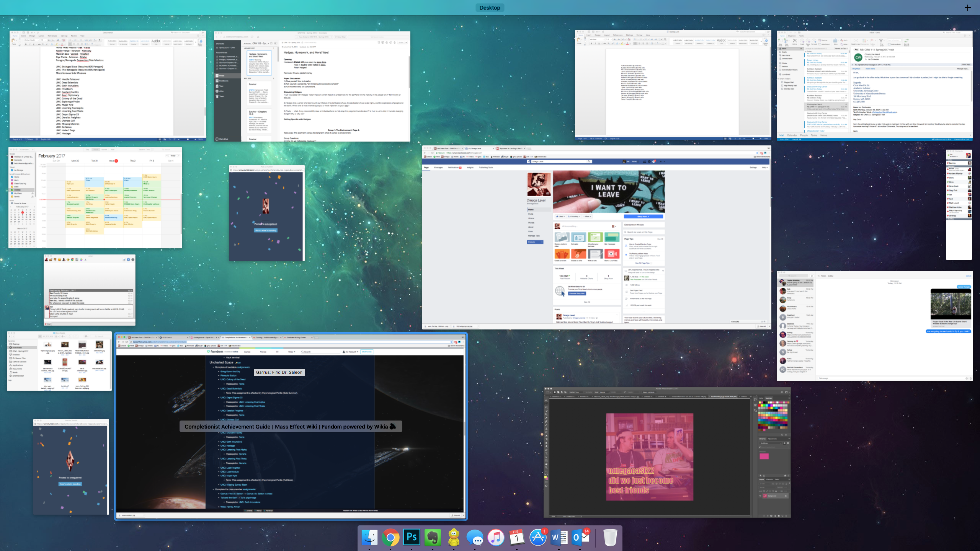This screenshot has width=980, height=551.
Task: Toggle My Class calendar checkbox
Action: coord(12,193)
